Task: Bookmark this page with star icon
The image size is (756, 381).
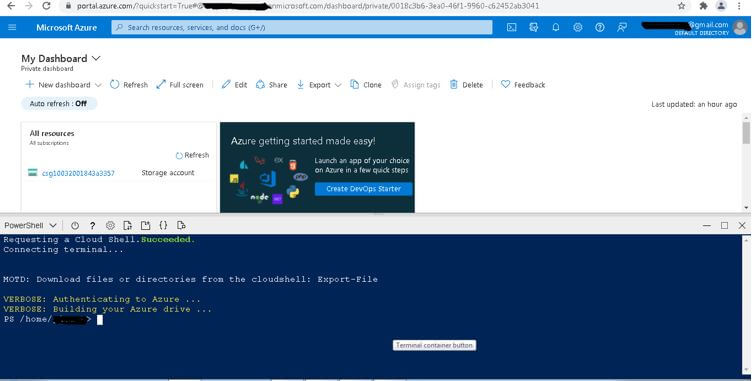Action: (x=681, y=6)
